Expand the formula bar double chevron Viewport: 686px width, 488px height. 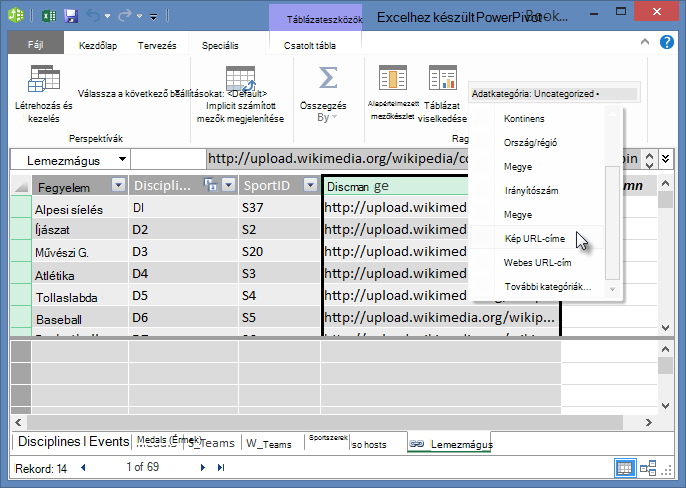[x=665, y=158]
